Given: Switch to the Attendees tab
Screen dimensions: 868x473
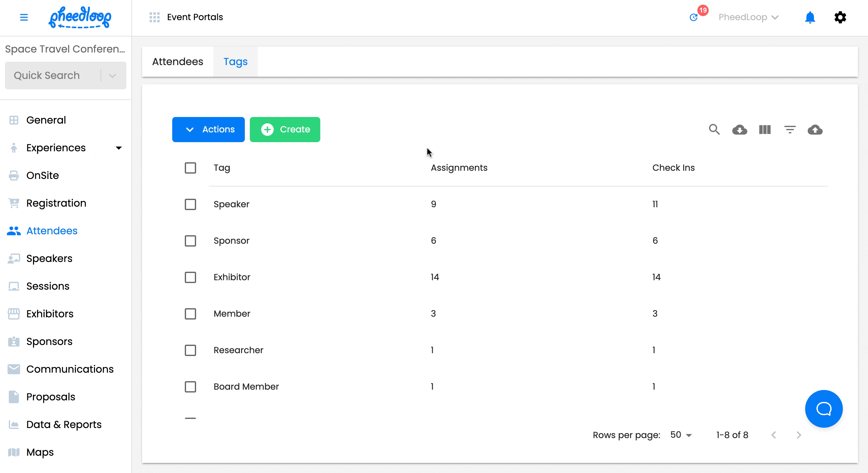Looking at the screenshot, I should pos(178,61).
